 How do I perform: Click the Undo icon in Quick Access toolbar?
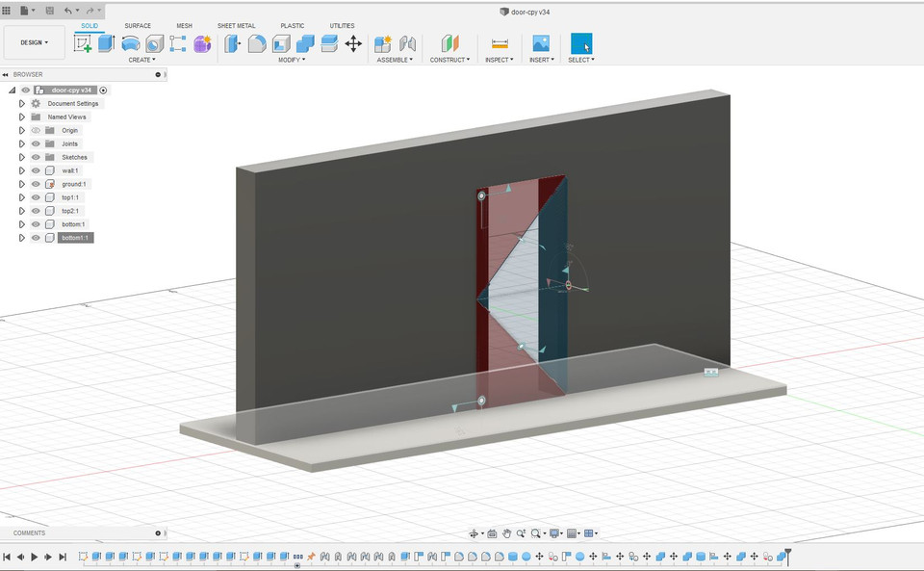[67, 11]
